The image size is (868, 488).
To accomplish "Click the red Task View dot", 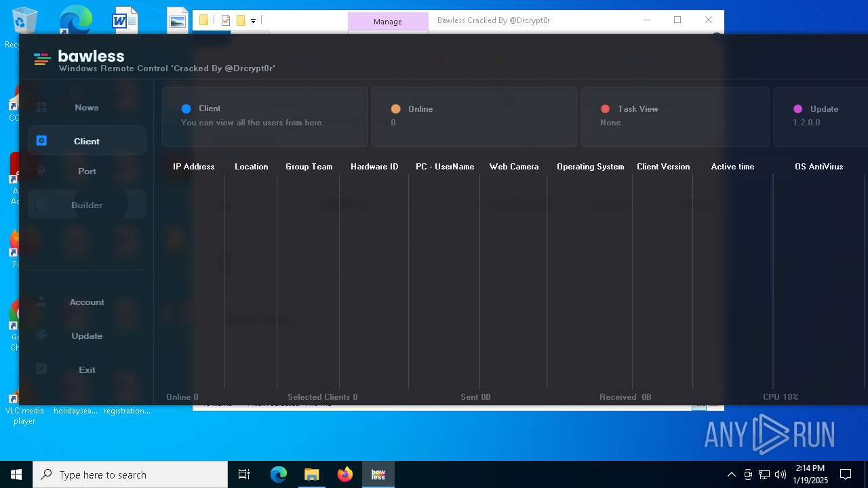I will [606, 108].
